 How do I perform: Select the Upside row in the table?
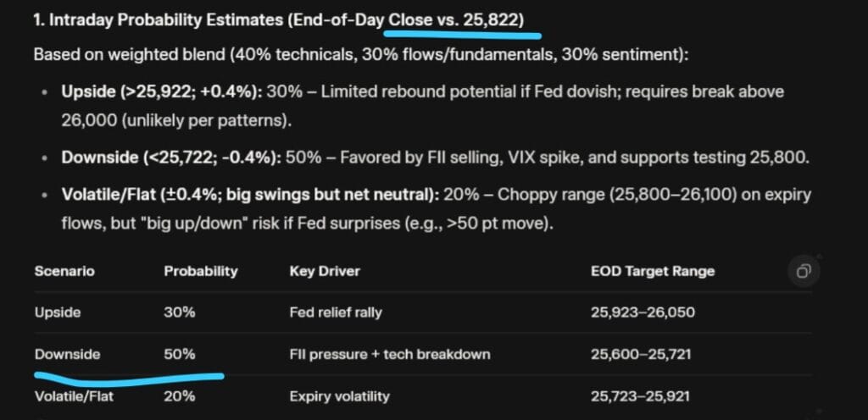click(58, 312)
